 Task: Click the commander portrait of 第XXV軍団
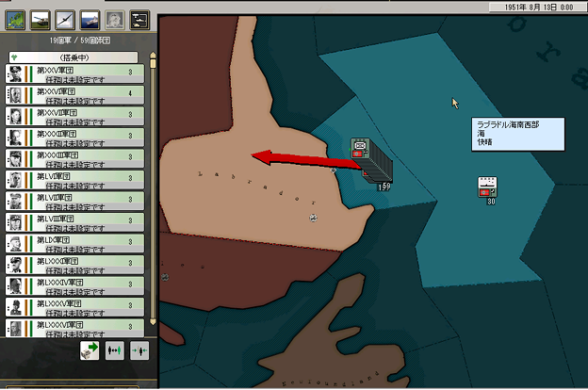15,73
